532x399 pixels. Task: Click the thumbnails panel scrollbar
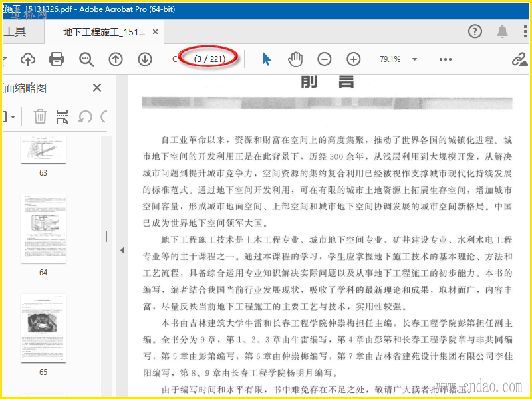(106, 267)
